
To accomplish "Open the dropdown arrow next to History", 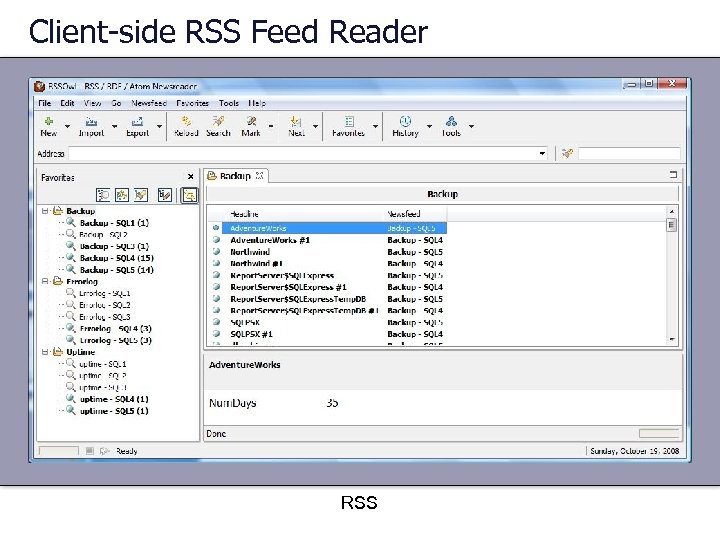I will click(429, 126).
